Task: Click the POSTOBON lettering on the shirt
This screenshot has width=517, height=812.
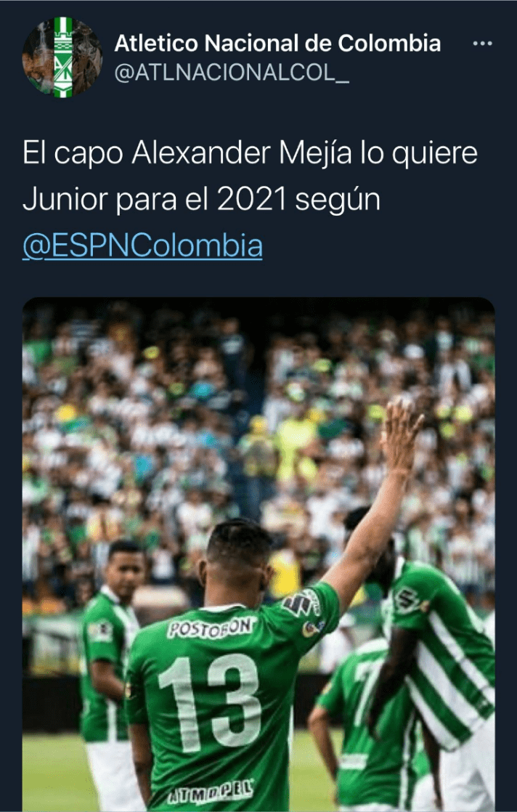Action: 211,628
